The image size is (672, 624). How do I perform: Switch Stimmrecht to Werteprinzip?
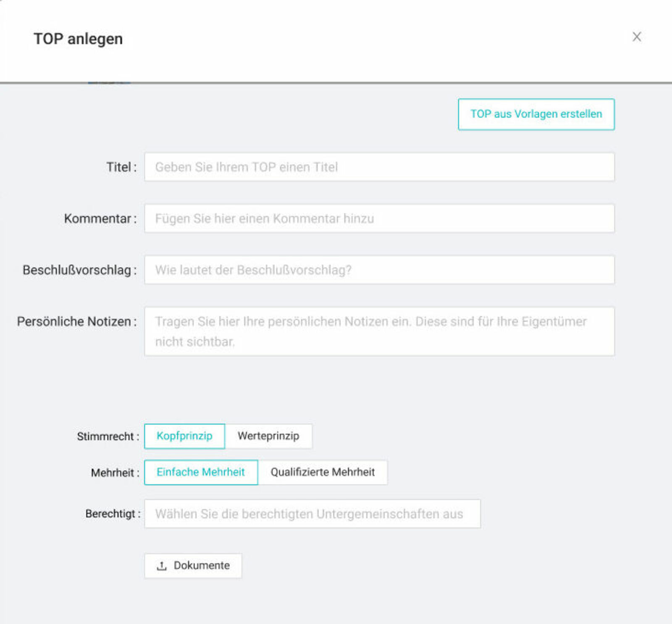pos(268,436)
